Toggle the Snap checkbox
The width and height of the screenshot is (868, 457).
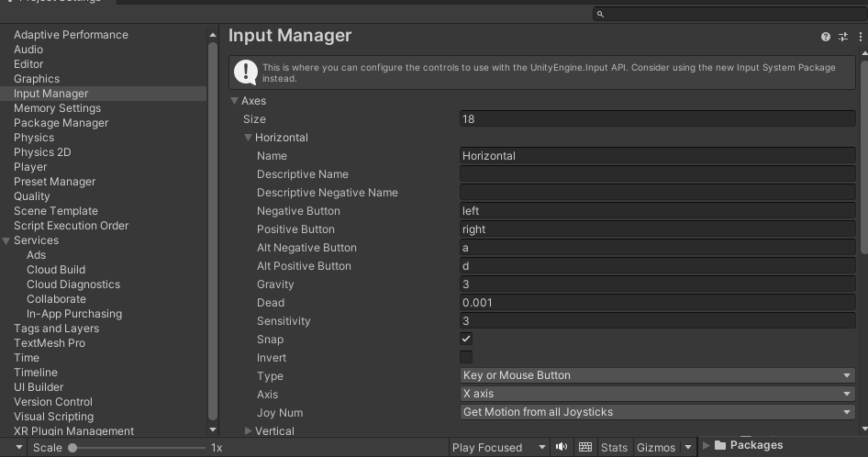tap(466, 339)
